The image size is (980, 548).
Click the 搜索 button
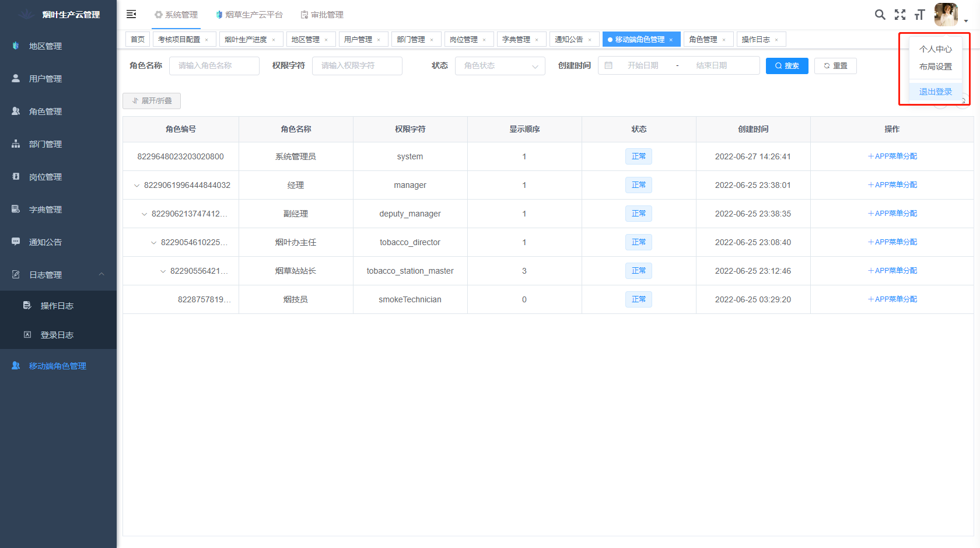click(787, 66)
